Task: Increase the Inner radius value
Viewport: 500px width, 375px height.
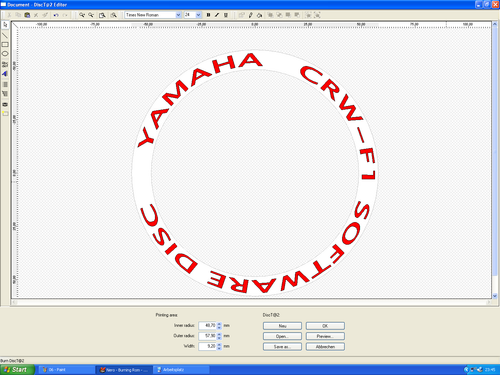Action: pos(219,324)
